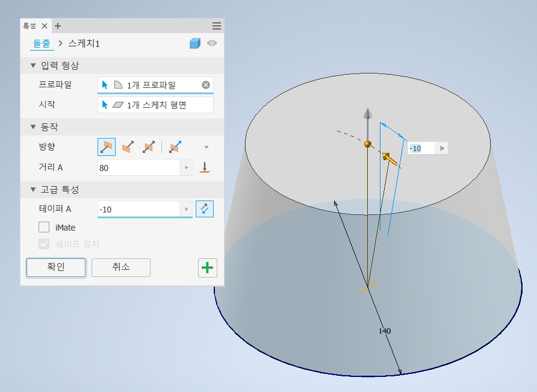Confirm with the 확인 button
Screen dimensions: 537x392
(x=56, y=267)
